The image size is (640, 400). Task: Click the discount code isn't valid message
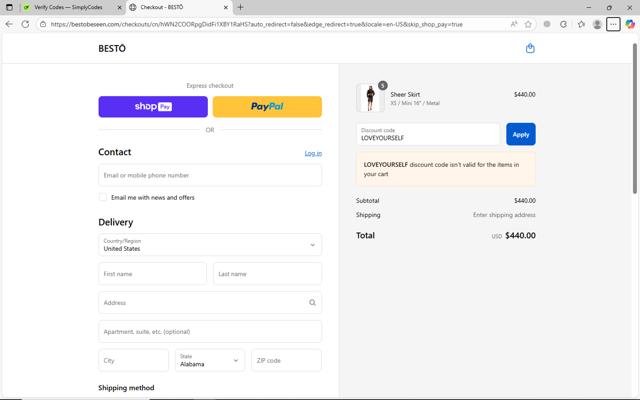point(446,169)
